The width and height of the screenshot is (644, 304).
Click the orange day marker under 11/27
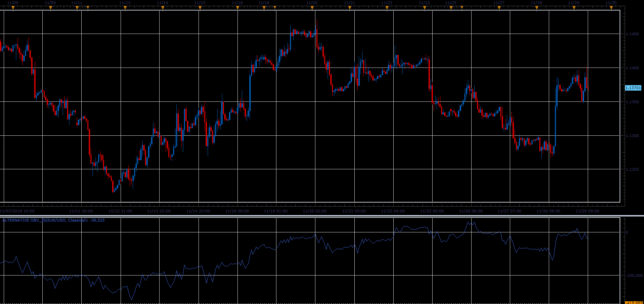(499, 7)
